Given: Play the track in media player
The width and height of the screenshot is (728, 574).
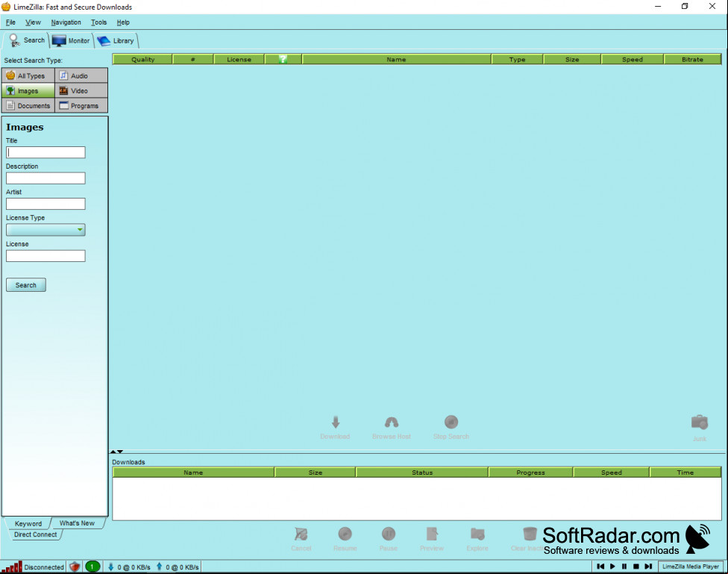Looking at the screenshot, I should point(612,566).
